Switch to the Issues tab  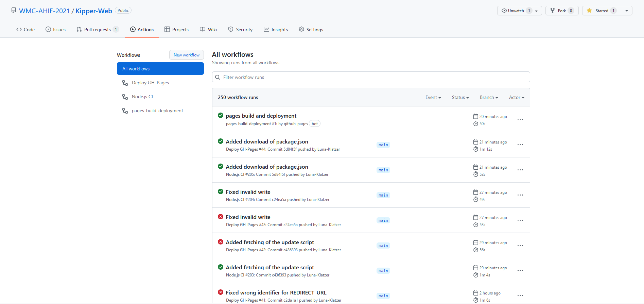[56, 30]
